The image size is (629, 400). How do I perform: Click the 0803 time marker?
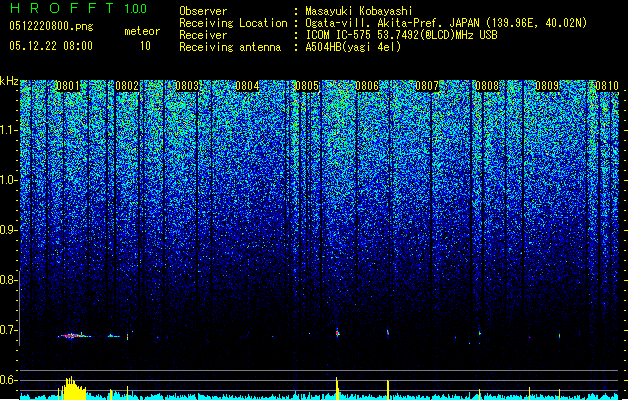point(187,86)
